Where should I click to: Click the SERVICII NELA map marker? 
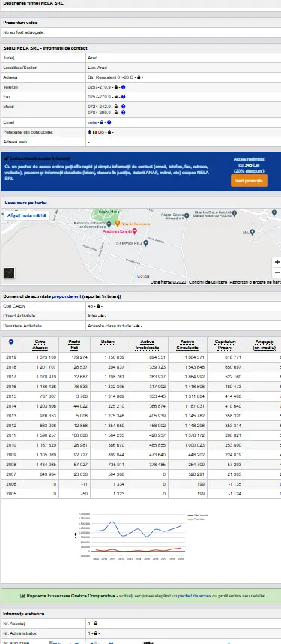tap(145, 242)
